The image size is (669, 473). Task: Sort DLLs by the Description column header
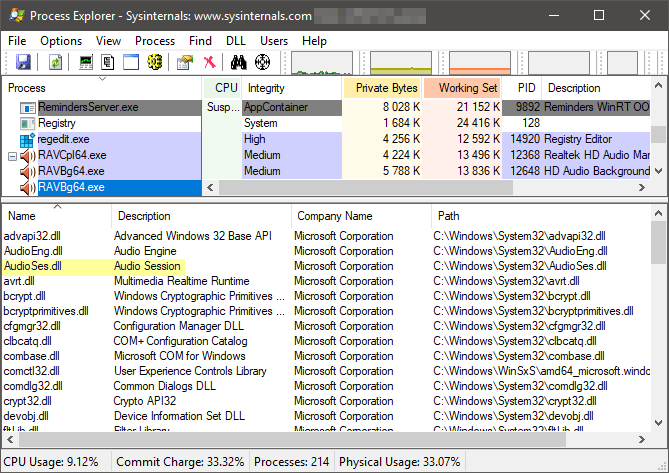click(x=201, y=216)
